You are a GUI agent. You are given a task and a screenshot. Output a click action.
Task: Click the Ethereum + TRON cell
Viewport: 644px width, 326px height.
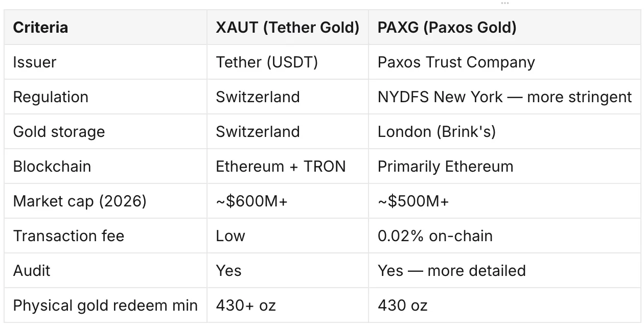288,166
